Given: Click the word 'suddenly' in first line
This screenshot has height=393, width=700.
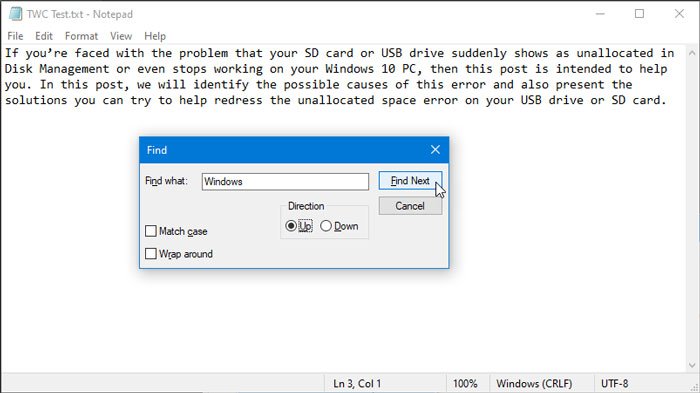Looking at the screenshot, I should [x=479, y=53].
